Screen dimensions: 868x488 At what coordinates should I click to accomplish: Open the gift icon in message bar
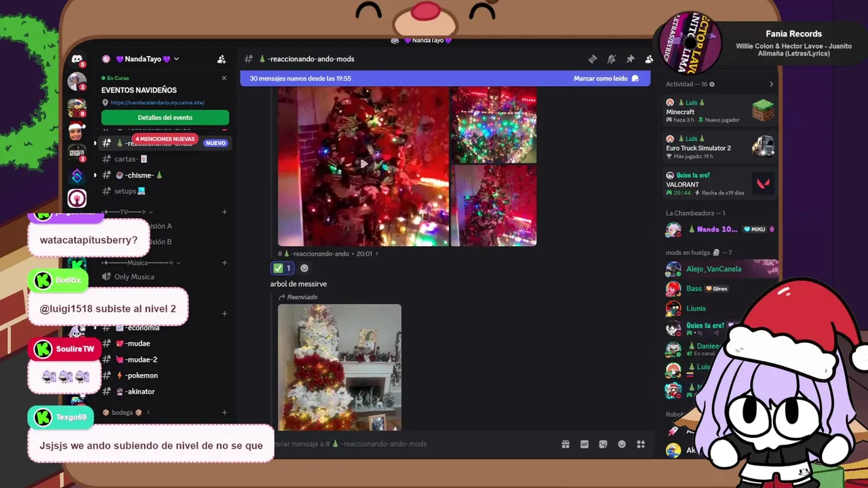tap(565, 444)
